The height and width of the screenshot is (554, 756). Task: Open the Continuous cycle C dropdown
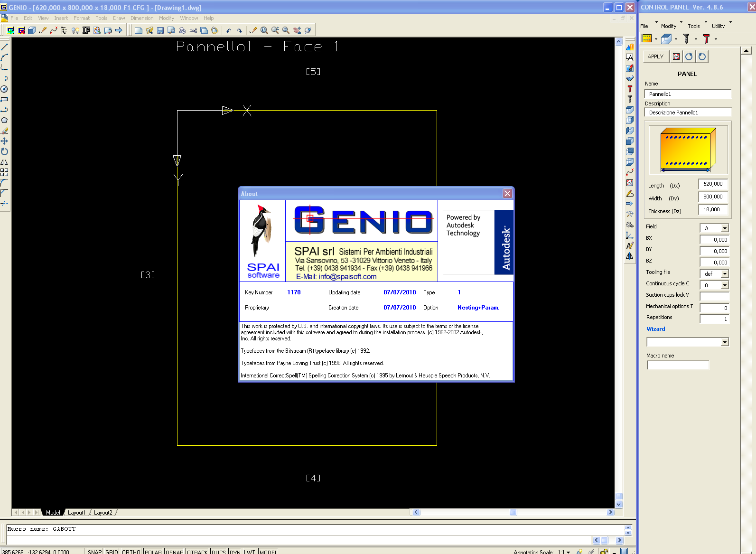(x=725, y=285)
